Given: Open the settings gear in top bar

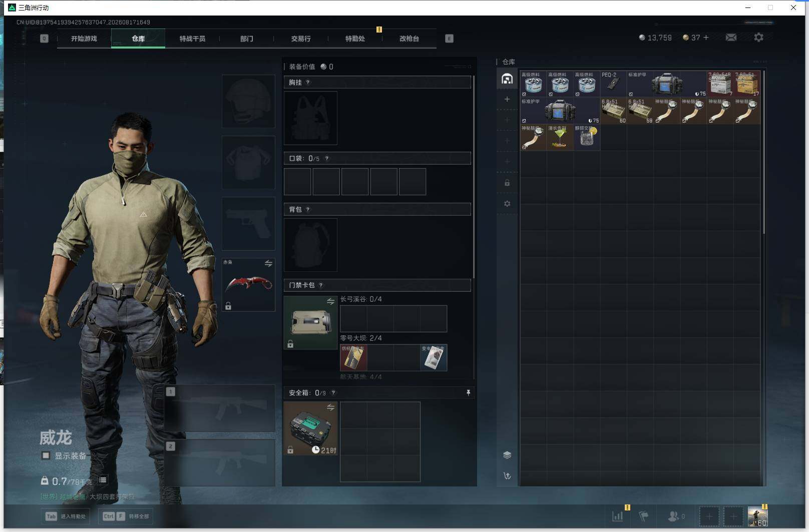Looking at the screenshot, I should point(758,38).
